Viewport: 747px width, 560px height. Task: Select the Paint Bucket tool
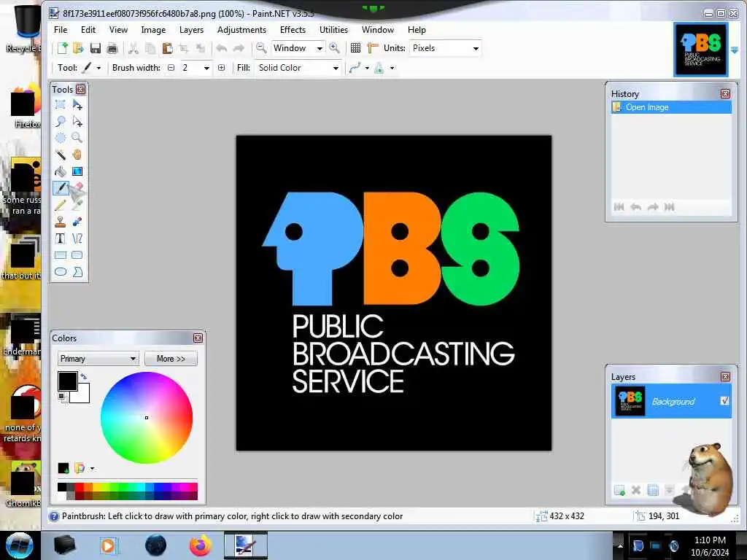click(x=61, y=171)
